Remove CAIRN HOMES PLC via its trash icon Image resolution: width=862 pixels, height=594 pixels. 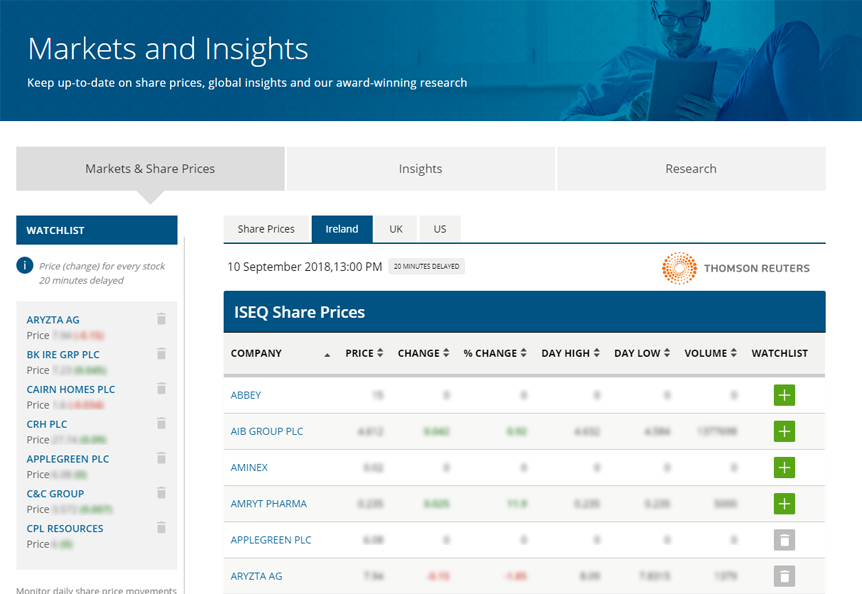pyautogui.click(x=161, y=388)
